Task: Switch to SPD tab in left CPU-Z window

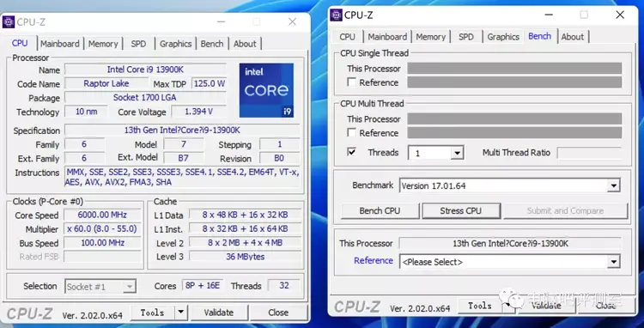Action: (138, 44)
